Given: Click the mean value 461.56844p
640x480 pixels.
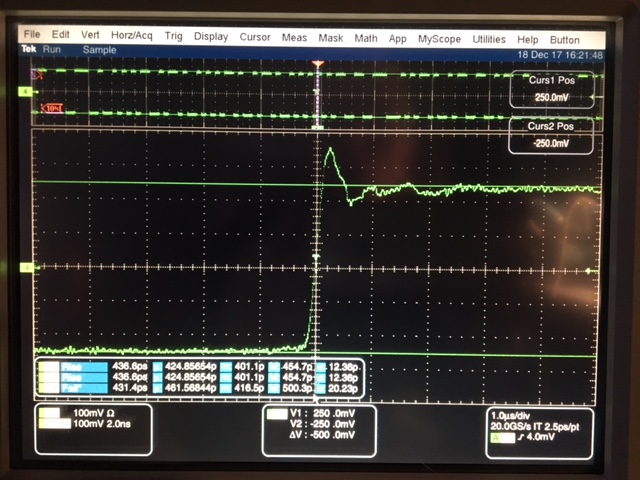Looking at the screenshot, I should (190, 388).
